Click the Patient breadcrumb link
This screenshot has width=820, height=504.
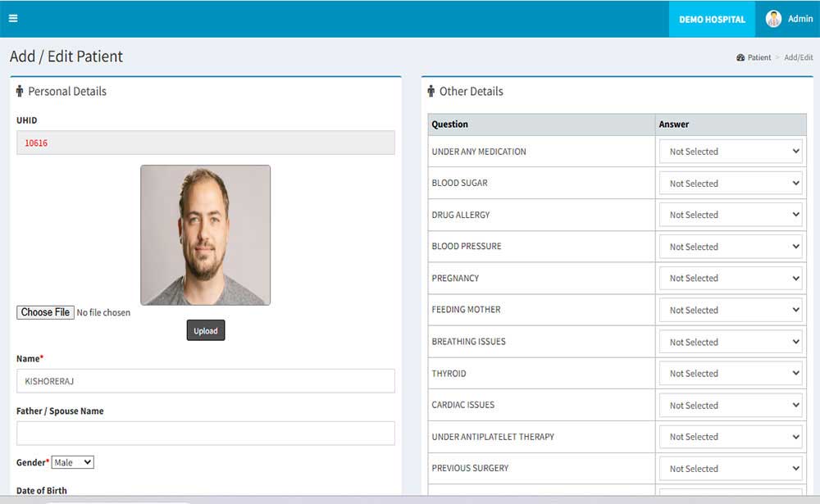tap(758, 58)
